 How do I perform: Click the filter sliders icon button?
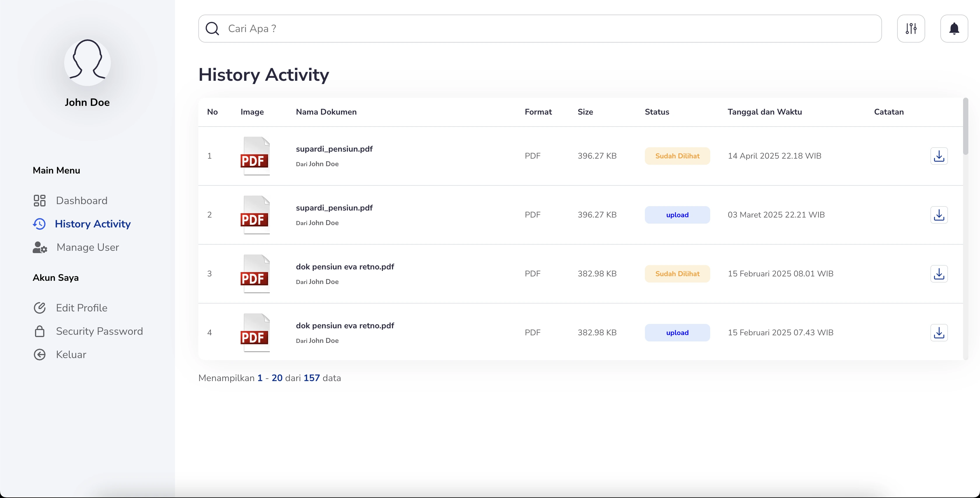(911, 29)
